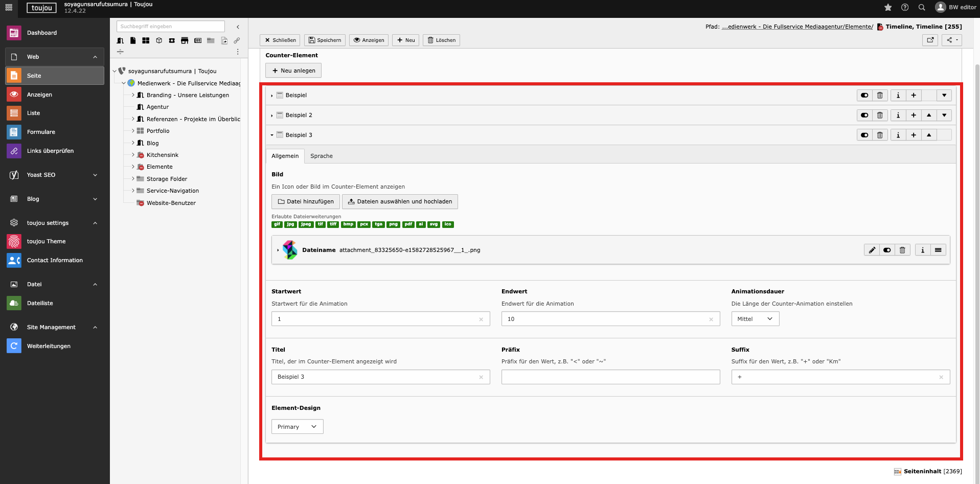Image resolution: width=980 pixels, height=484 pixels.
Task: Open Kitchensink page in page tree
Action: [162, 155]
